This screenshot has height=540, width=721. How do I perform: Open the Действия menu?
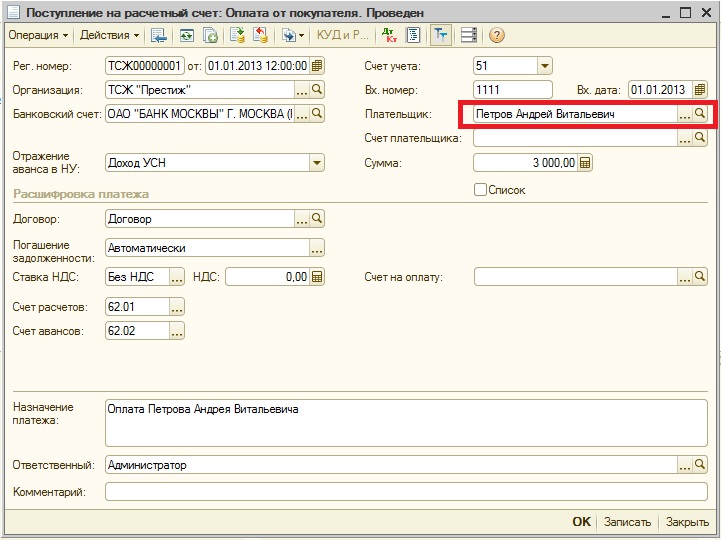[x=110, y=35]
